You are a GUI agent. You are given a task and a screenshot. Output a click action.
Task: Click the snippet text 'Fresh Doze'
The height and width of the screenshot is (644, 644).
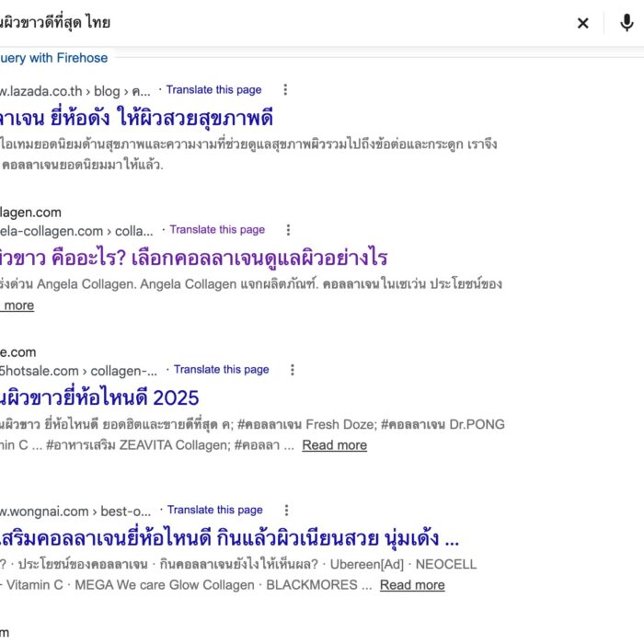(x=341, y=424)
